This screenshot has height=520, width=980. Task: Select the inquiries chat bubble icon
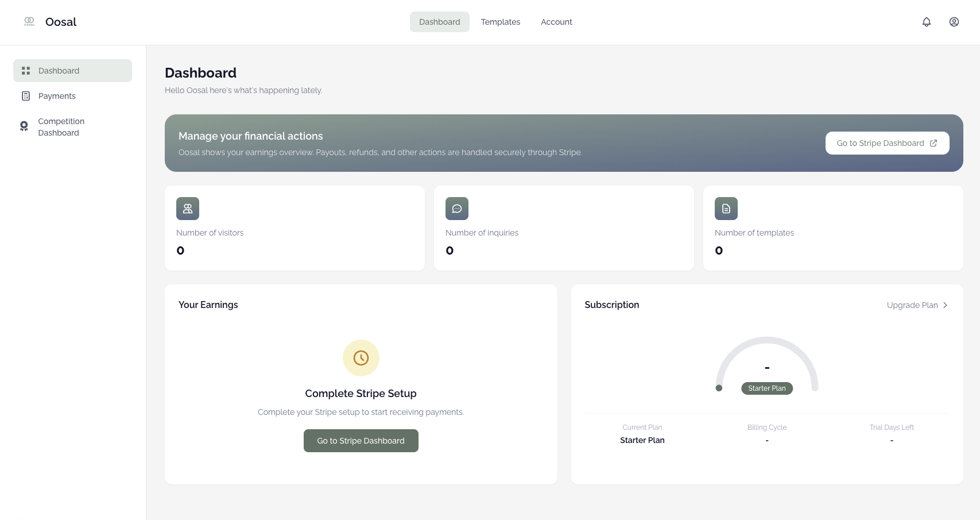tap(457, 208)
